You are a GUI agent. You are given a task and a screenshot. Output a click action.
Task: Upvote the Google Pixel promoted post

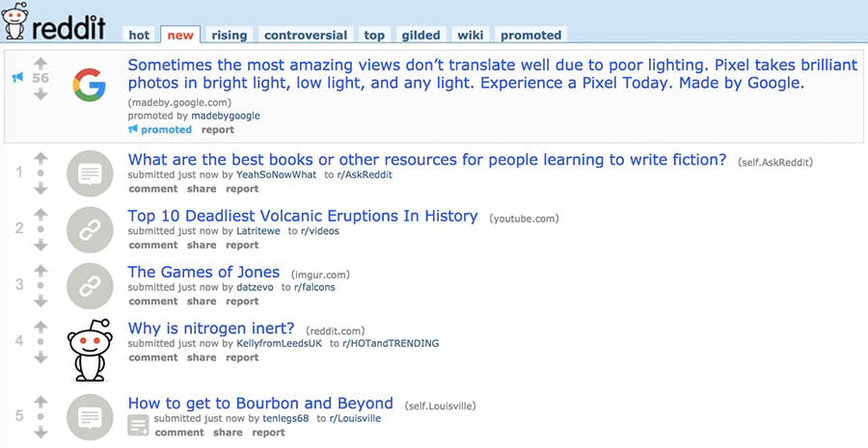[41, 63]
